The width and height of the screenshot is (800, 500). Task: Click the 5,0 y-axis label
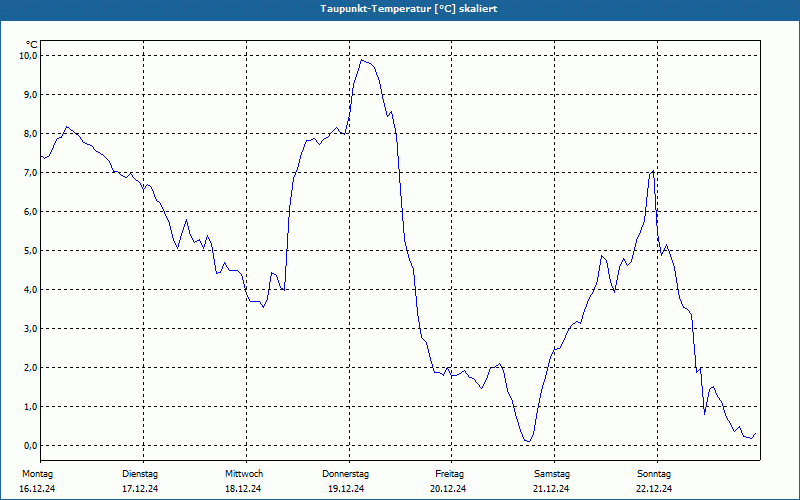click(31, 251)
